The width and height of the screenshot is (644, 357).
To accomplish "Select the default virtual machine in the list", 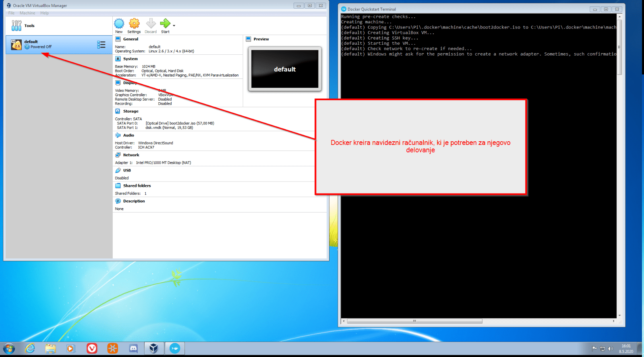I will (58, 44).
